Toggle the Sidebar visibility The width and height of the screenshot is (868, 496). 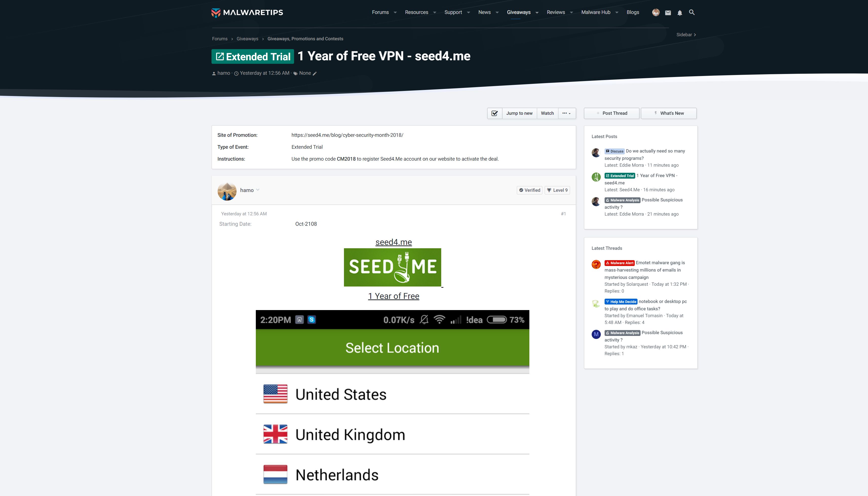tap(686, 35)
